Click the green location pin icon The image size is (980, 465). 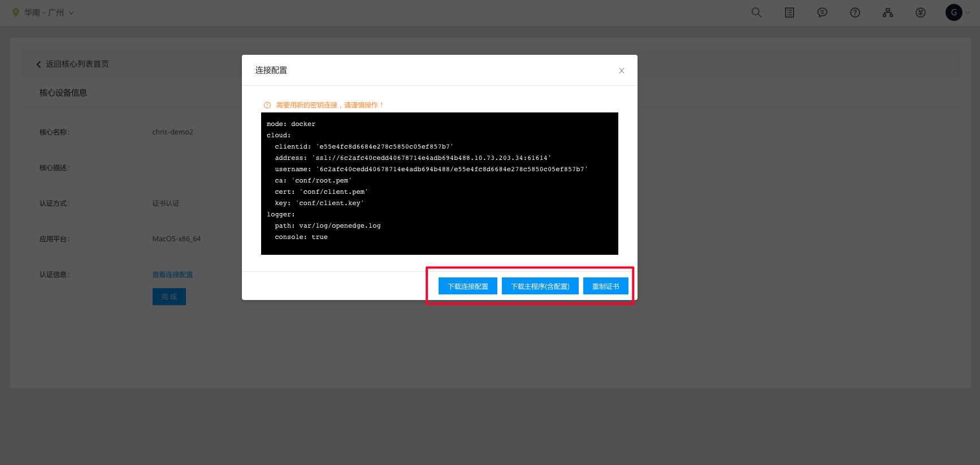coord(16,12)
